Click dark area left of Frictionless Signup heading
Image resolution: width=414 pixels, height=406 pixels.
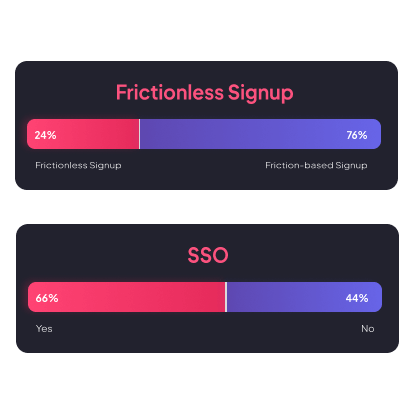67,93
